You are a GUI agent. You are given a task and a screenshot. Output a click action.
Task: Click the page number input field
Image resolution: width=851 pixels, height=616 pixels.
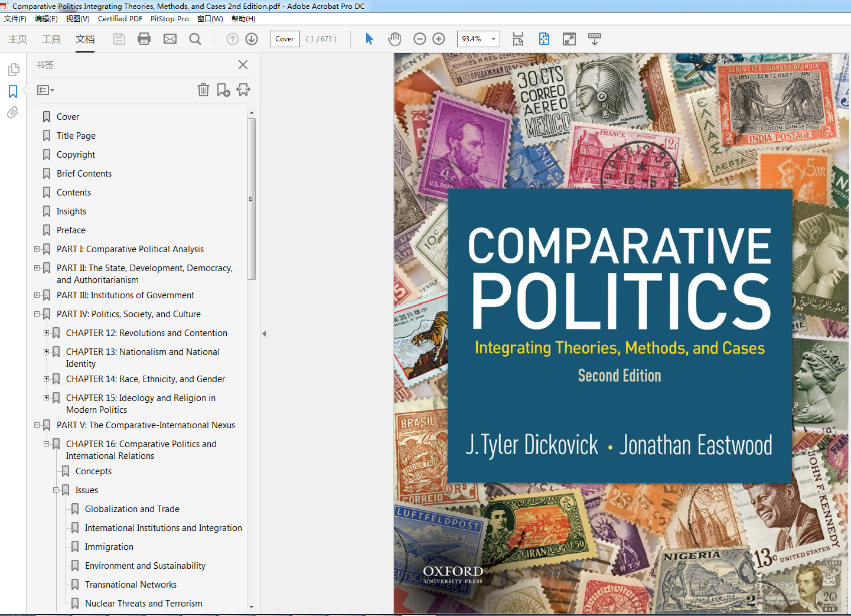pos(285,39)
